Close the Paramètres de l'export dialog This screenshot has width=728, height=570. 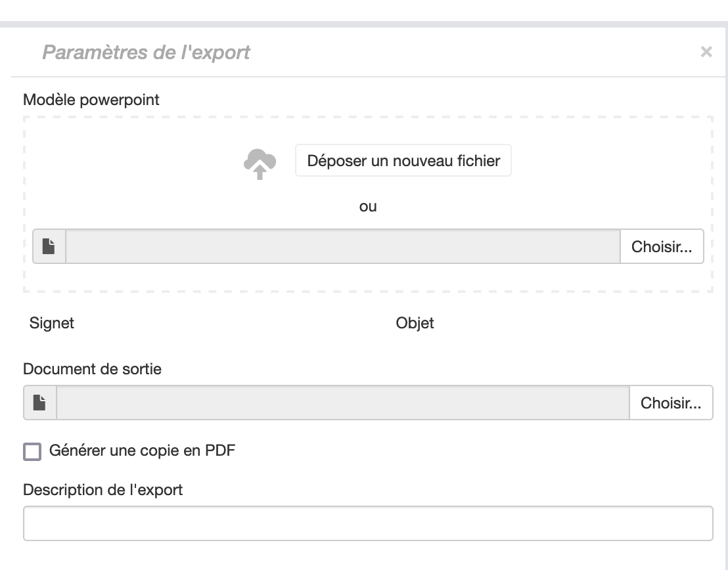[x=706, y=52]
